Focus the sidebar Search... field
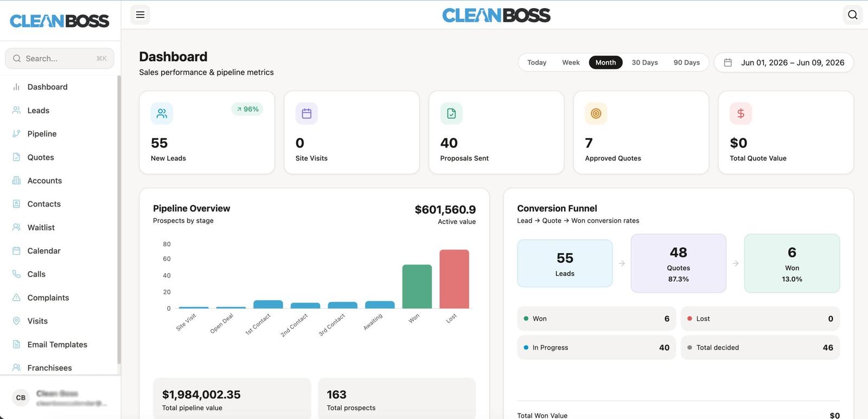This screenshot has height=419, width=868. (60, 59)
